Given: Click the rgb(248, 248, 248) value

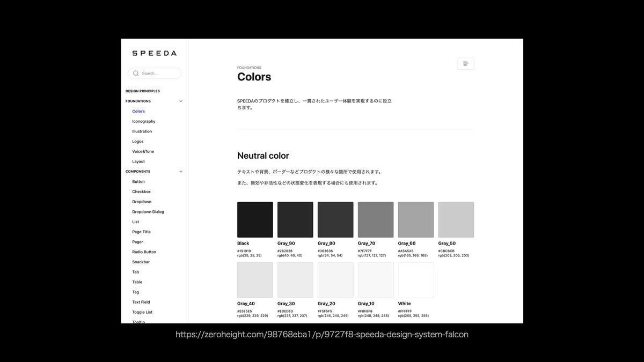Looking at the screenshot, I should (374, 316).
